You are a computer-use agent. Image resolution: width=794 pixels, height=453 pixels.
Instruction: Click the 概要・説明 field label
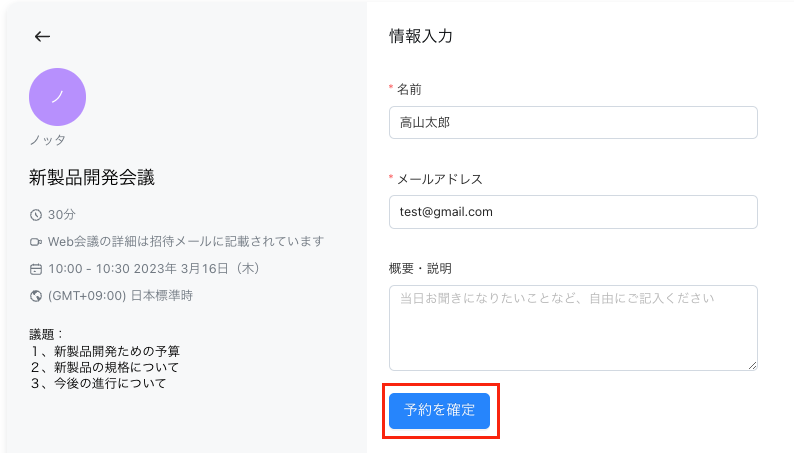[x=420, y=268]
